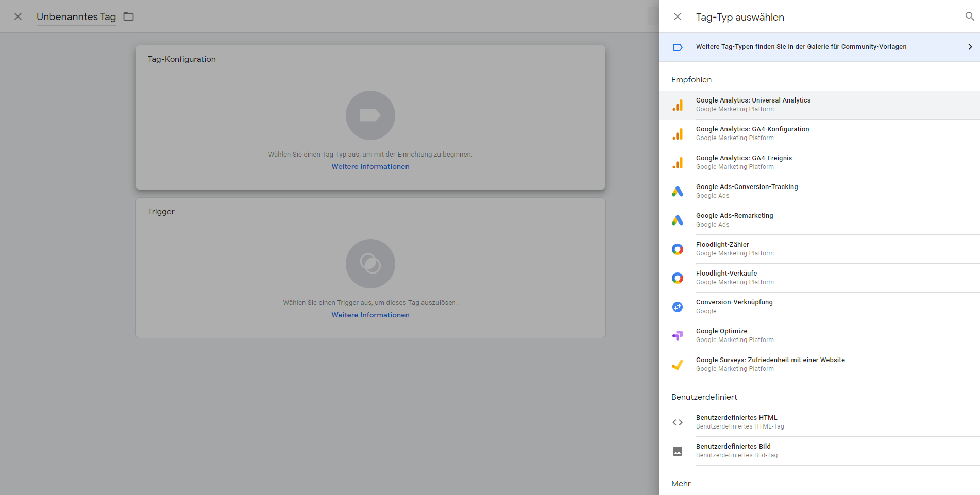Click Google Optimize purple icon
Image resolution: width=980 pixels, height=495 pixels.
pos(678,336)
